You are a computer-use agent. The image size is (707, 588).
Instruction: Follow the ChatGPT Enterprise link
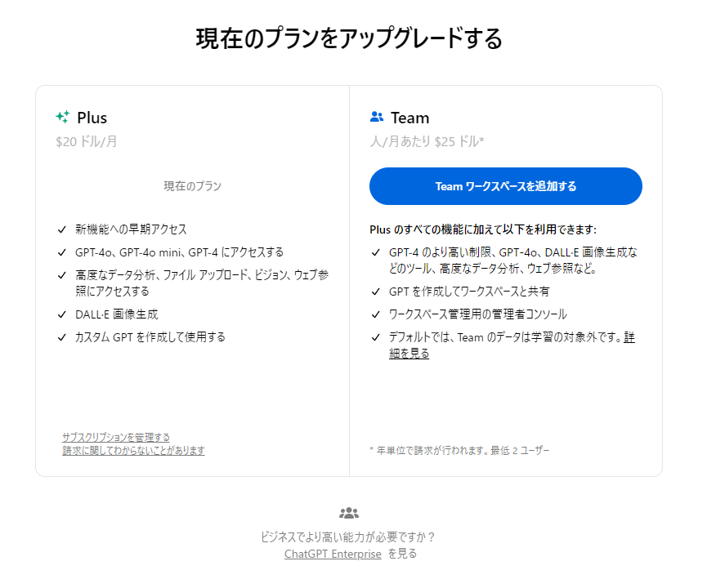click(333, 554)
